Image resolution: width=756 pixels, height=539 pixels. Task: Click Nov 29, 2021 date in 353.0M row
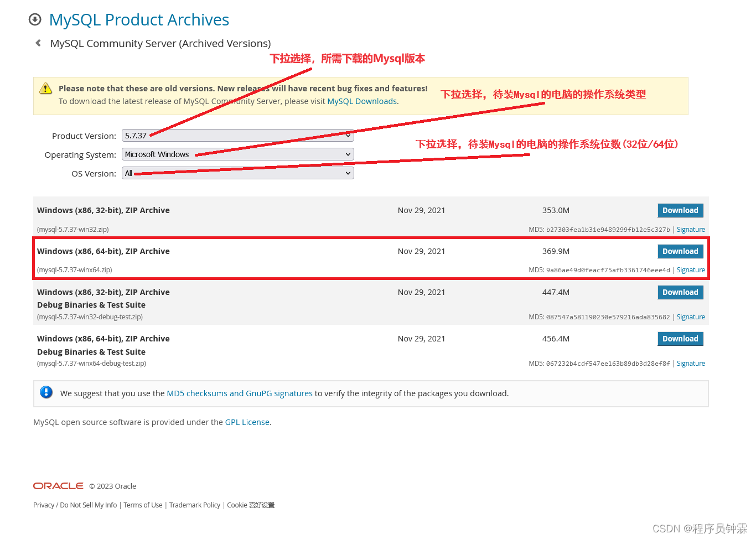[422, 210]
